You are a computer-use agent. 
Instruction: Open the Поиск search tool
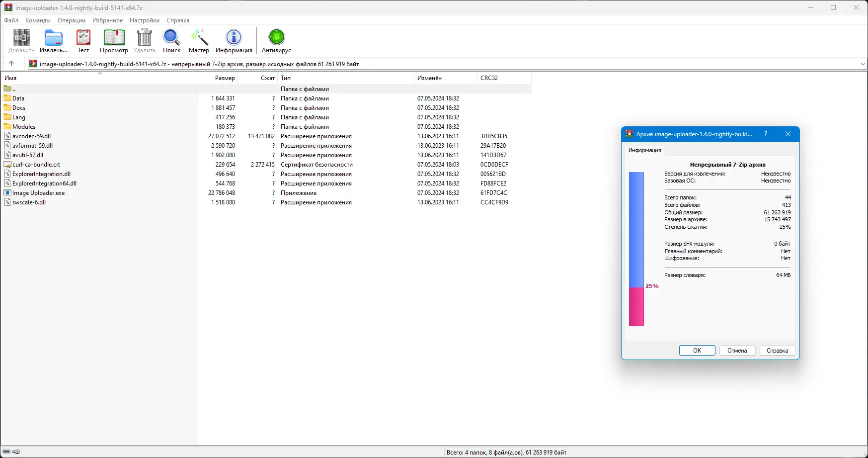[171, 41]
